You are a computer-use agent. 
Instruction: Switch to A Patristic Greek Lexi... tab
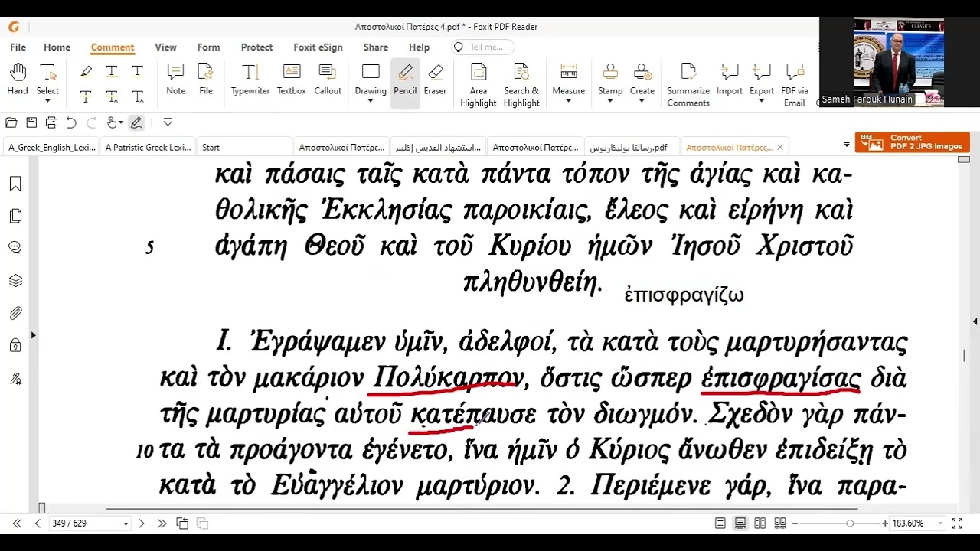[x=149, y=147]
